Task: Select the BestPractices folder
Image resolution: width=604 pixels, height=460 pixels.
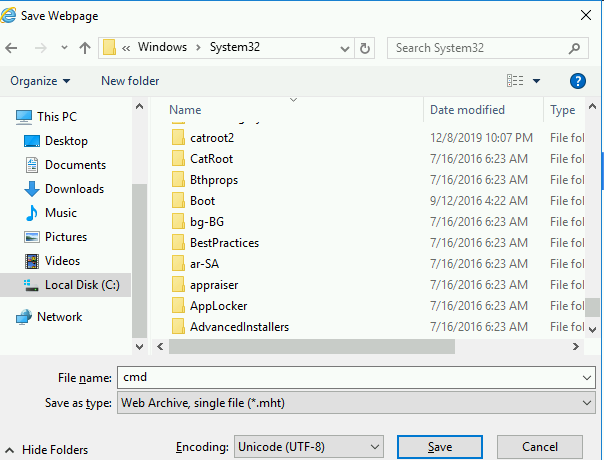Action: [x=224, y=243]
